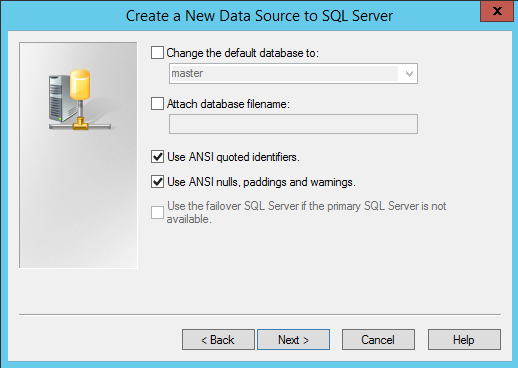Screen dimensions: 518x368
Task: Go back with the < Back button
Action: click(x=218, y=340)
